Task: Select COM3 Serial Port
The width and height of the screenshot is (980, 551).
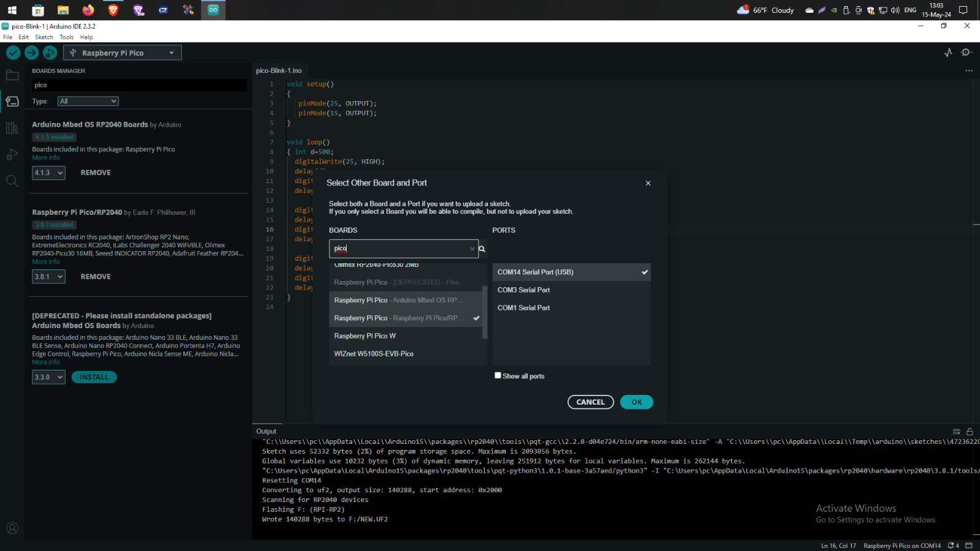Action: [x=571, y=290]
